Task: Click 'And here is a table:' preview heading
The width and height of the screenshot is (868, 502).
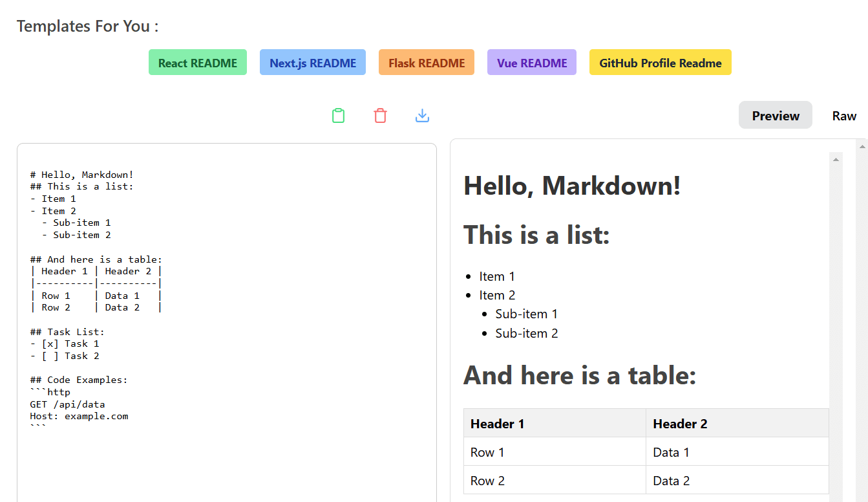Action: pyautogui.click(x=580, y=375)
